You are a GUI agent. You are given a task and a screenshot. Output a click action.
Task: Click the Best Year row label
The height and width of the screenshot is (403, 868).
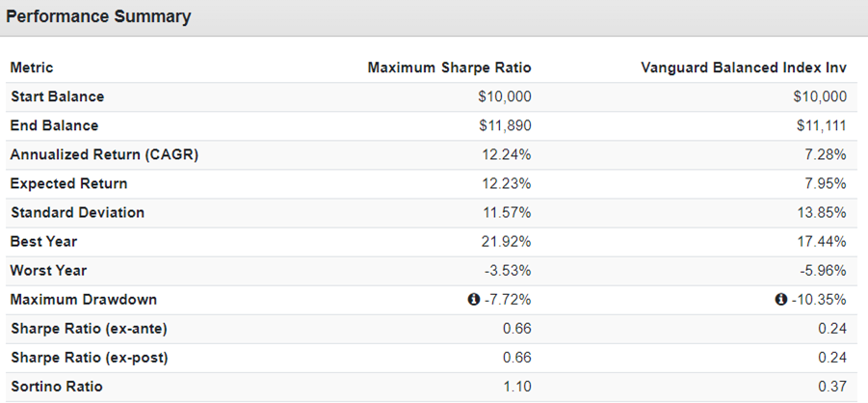point(44,241)
